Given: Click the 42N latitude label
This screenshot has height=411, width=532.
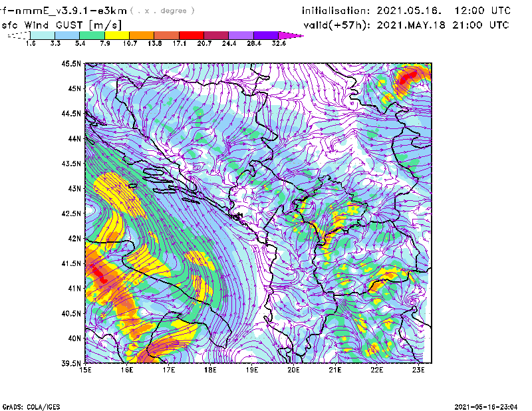Looking at the screenshot, I should pyautogui.click(x=74, y=239).
